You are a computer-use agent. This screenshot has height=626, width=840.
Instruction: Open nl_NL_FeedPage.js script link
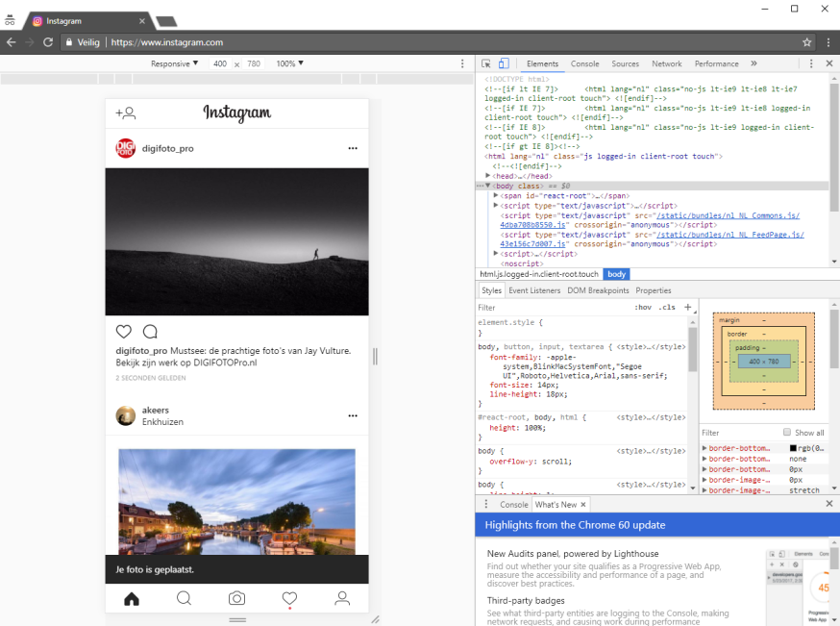tap(730, 235)
